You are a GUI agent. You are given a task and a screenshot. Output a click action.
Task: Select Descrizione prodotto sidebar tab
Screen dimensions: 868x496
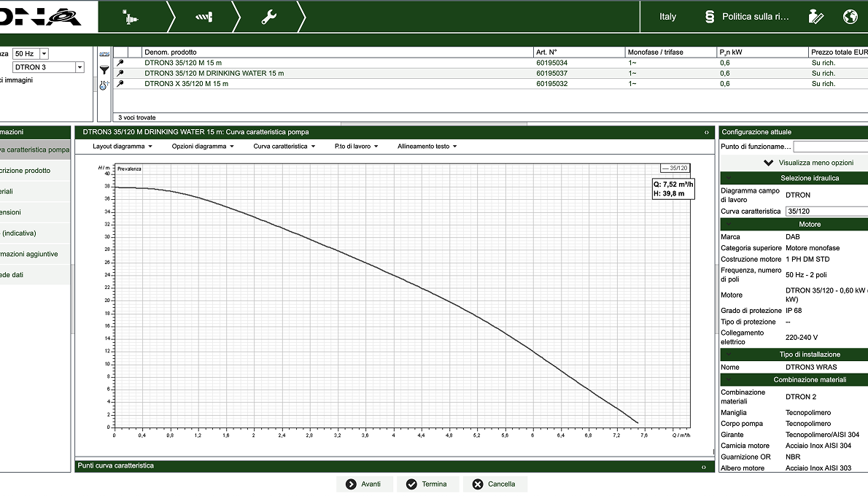pyautogui.click(x=35, y=171)
